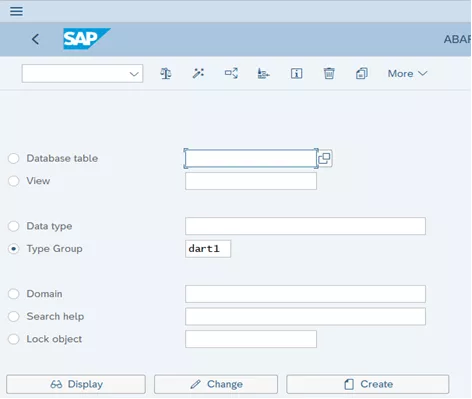Click the Check (scales) toolbar icon
Screen dimensions: 472x399
166,73
